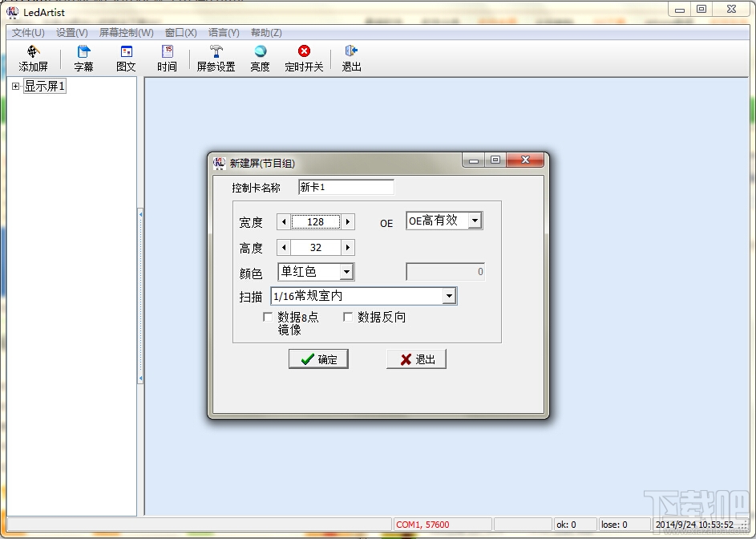Increase 高度 height with right arrow
This screenshot has height=539, width=756.
coord(348,248)
